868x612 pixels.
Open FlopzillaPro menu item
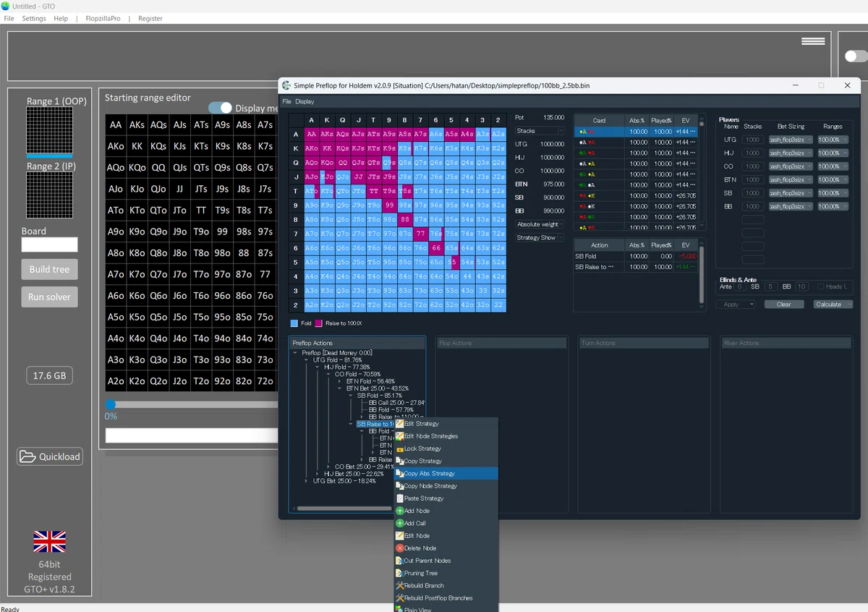click(102, 18)
